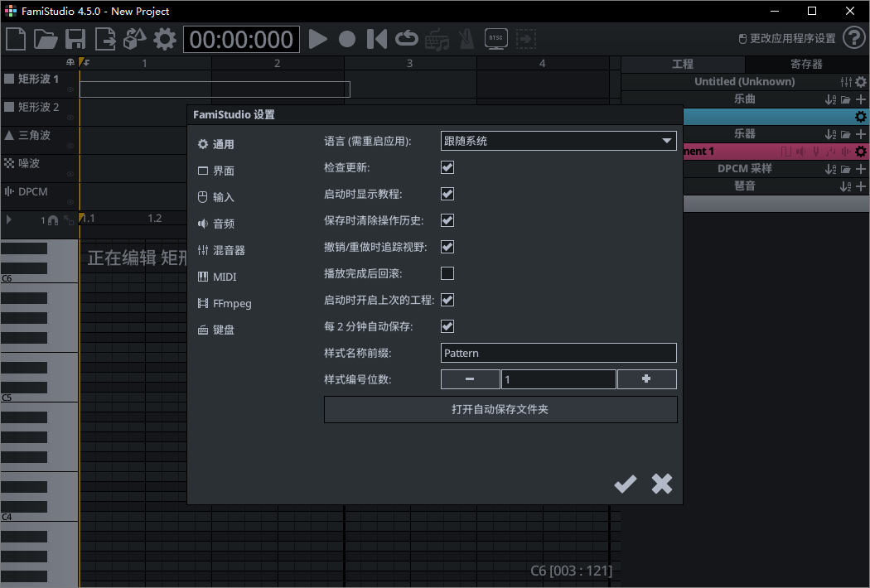This screenshot has height=588, width=870.
Task: Open Instrument 1 settings via its gear icon
Action: [x=859, y=152]
